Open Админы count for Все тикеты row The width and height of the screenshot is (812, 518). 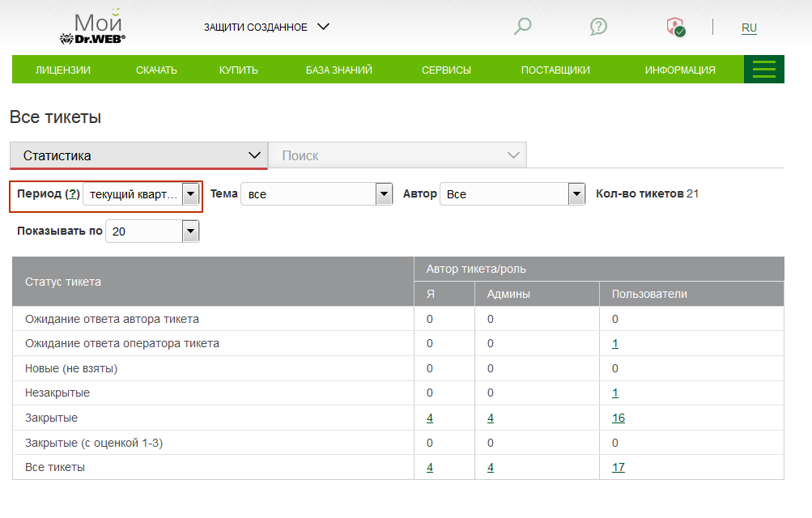(491, 467)
